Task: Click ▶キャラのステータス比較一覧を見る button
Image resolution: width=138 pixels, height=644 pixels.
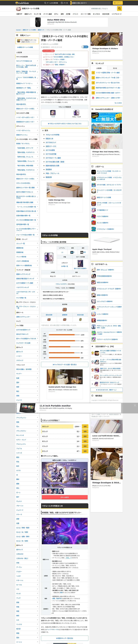Action: pos(65,365)
